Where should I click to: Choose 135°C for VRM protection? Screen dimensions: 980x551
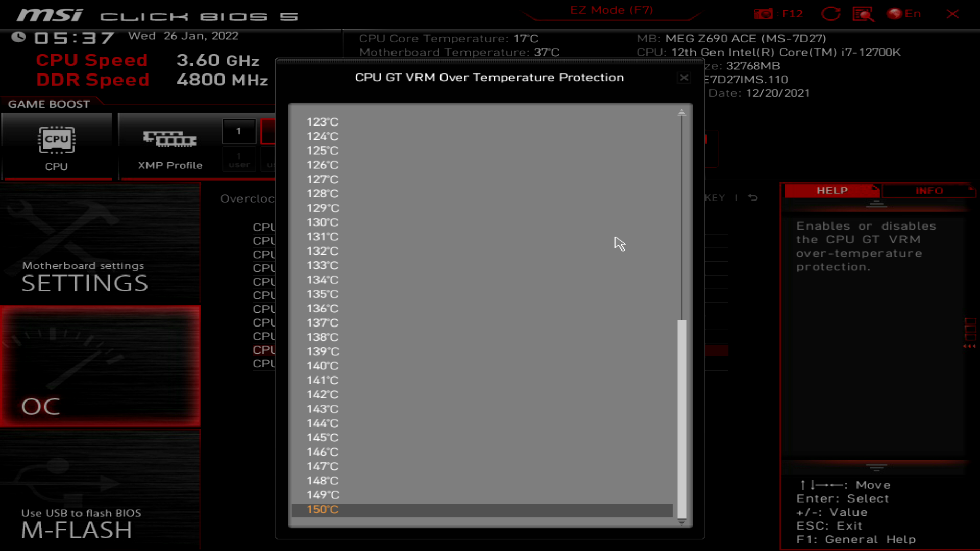322,294
